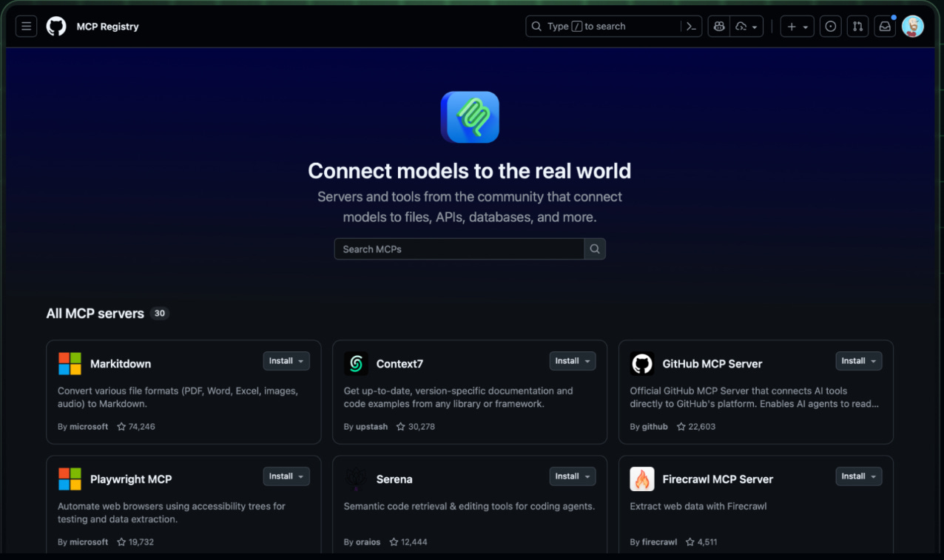944x560 pixels.
Task: Click the Markitdown Microsoft logo icon
Action: tap(70, 363)
